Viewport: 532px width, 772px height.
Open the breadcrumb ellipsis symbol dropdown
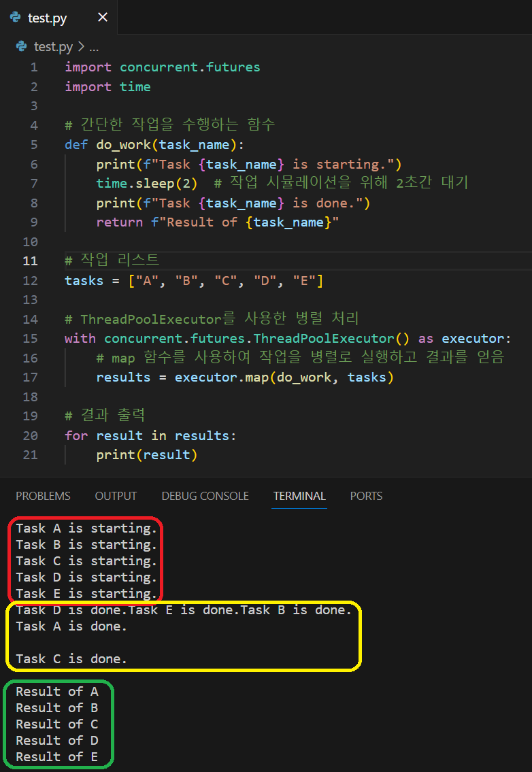click(94, 47)
